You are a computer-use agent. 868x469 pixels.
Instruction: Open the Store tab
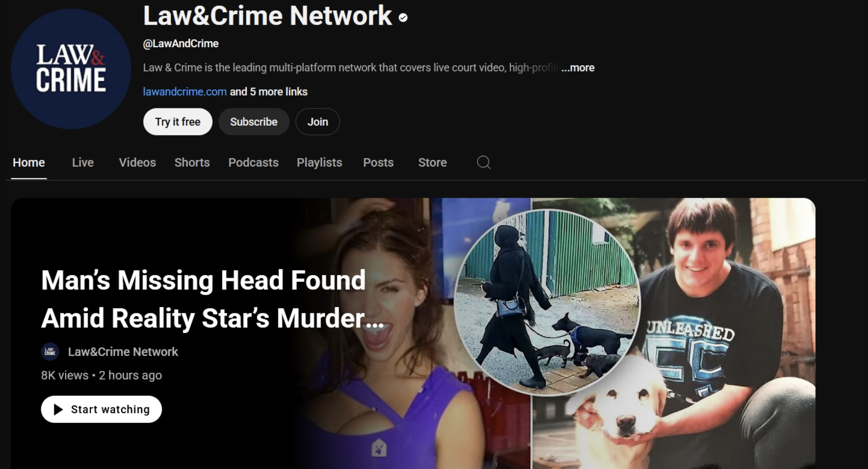pos(433,162)
